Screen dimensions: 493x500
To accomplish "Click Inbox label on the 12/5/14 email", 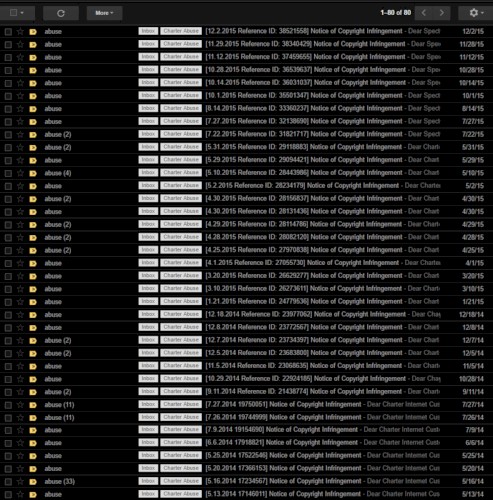I will click(x=148, y=353).
